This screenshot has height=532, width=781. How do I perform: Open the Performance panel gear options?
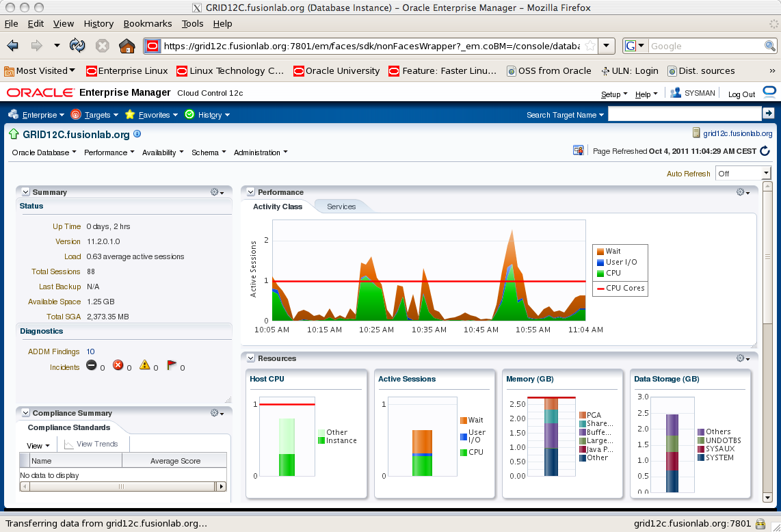click(743, 192)
